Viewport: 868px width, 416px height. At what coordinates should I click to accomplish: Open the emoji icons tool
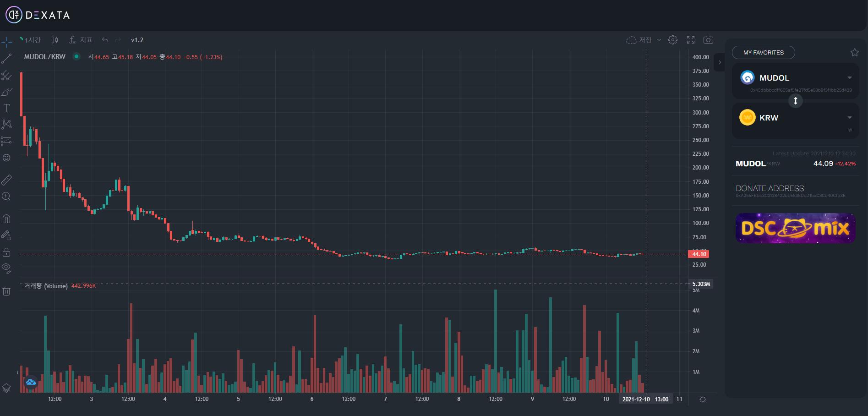[x=6, y=158]
